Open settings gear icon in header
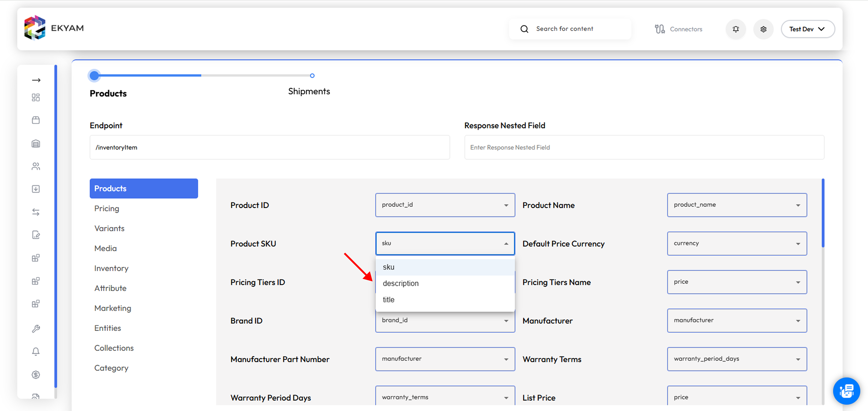868x411 pixels. [763, 29]
